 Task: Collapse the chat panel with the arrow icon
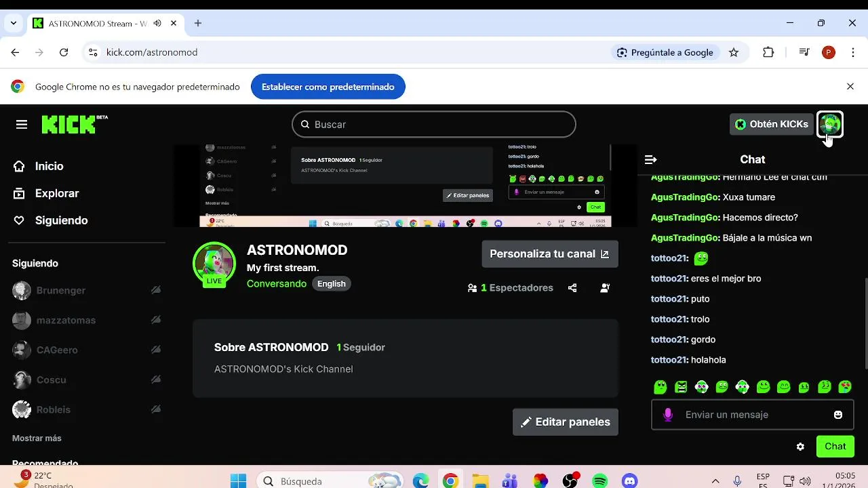(650, 160)
